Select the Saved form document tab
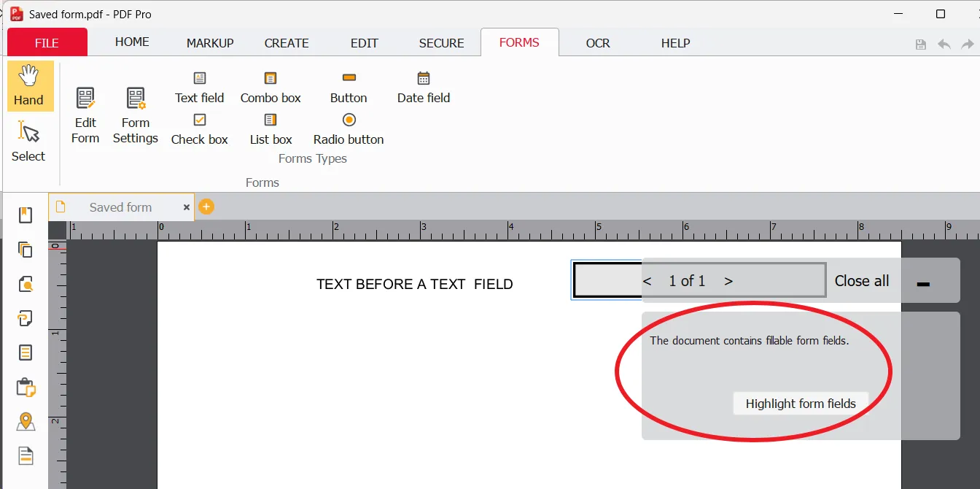Screen dimensions: 980x489 pos(120,207)
